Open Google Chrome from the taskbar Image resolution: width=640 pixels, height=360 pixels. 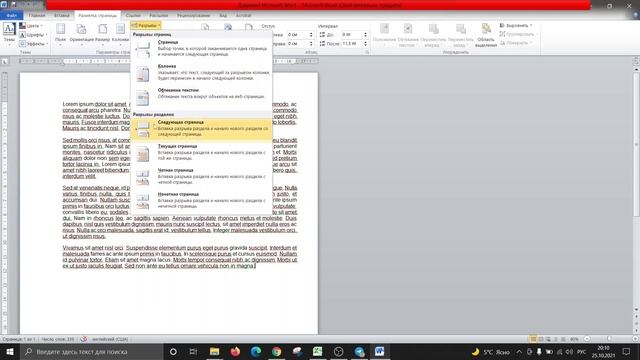(277, 351)
